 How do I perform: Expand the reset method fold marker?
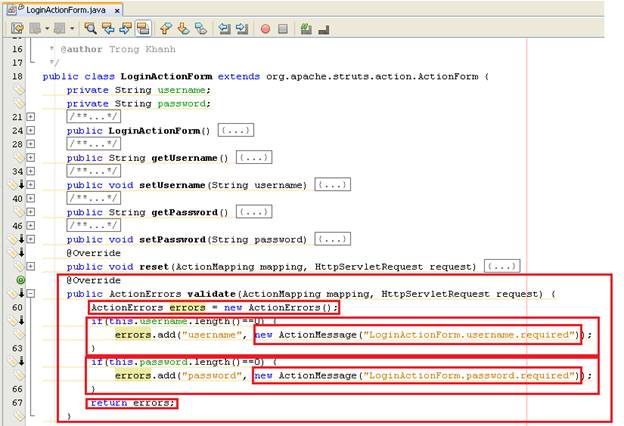(x=31, y=266)
